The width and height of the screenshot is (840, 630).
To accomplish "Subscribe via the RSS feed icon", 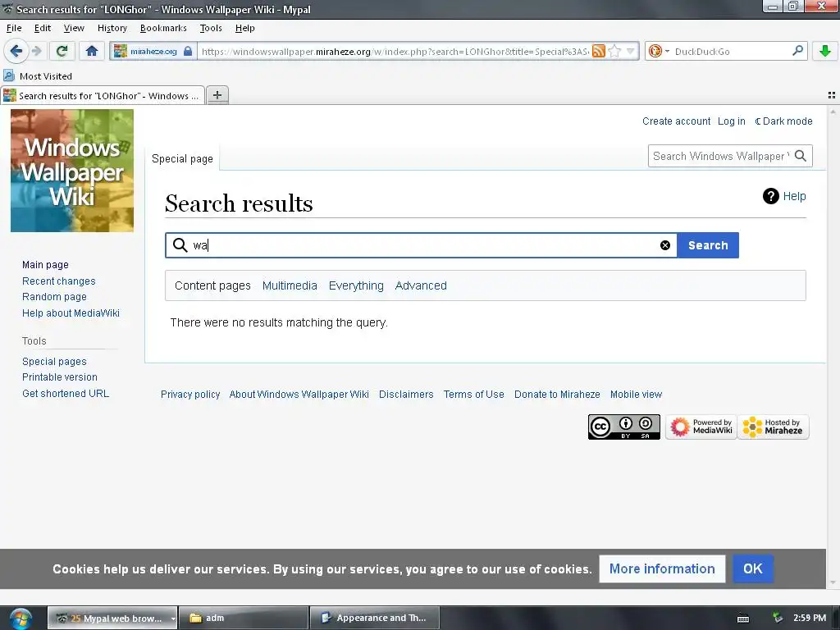I will (x=598, y=52).
